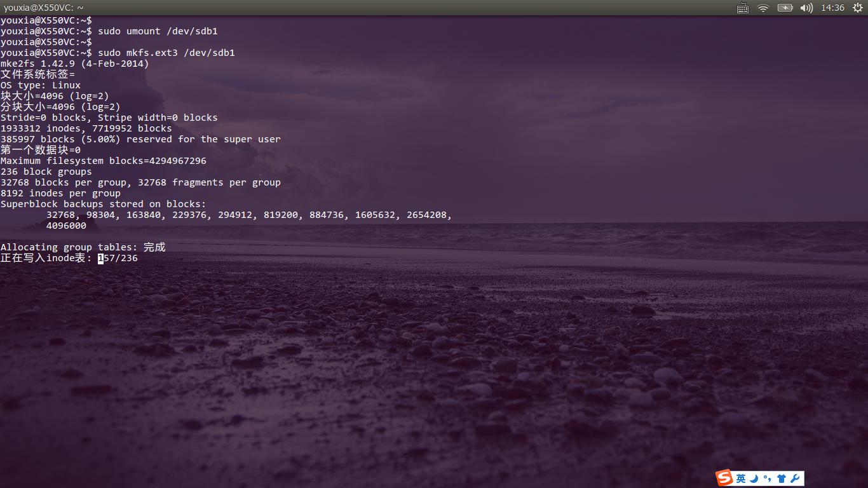This screenshot has width=868, height=488.
Task: Click the Sogou input method logo
Action: [x=724, y=478]
